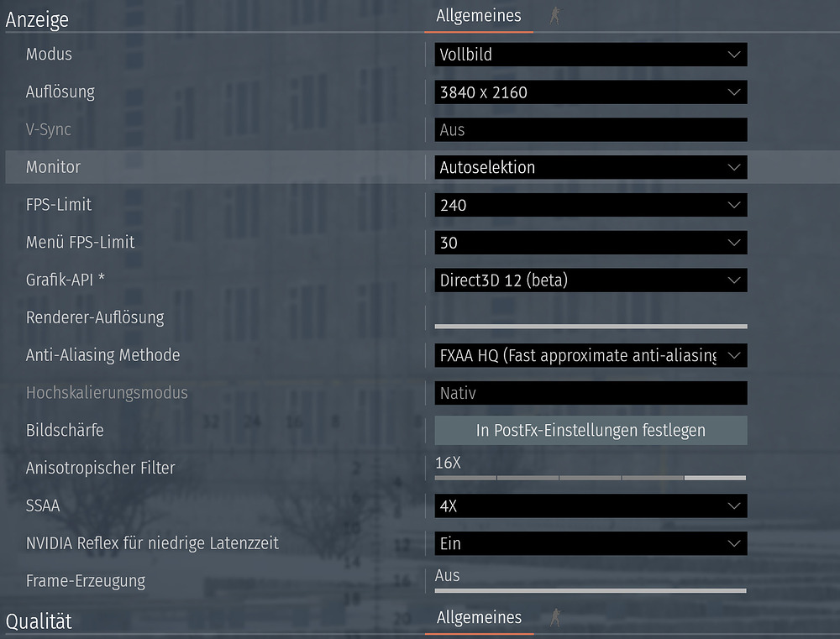Viewport: 840px width, 639px height.
Task: Click the disabled Hochskalierungsmodus field showing Nativ
Action: (x=591, y=393)
